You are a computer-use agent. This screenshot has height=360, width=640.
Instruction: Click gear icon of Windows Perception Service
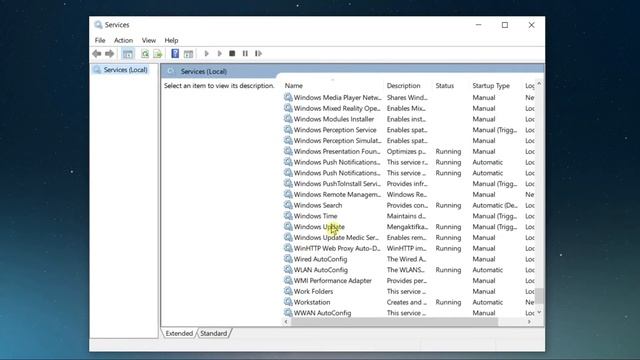point(288,130)
